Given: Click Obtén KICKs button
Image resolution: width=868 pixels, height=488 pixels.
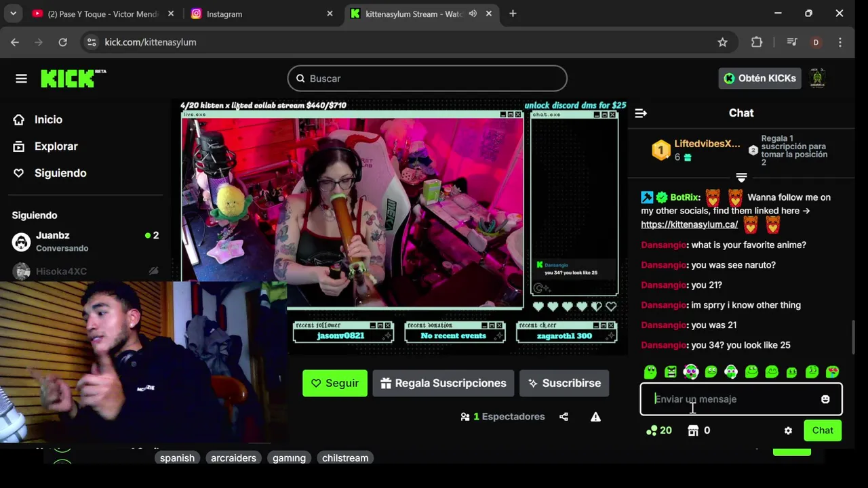Looking at the screenshot, I should click(x=759, y=79).
